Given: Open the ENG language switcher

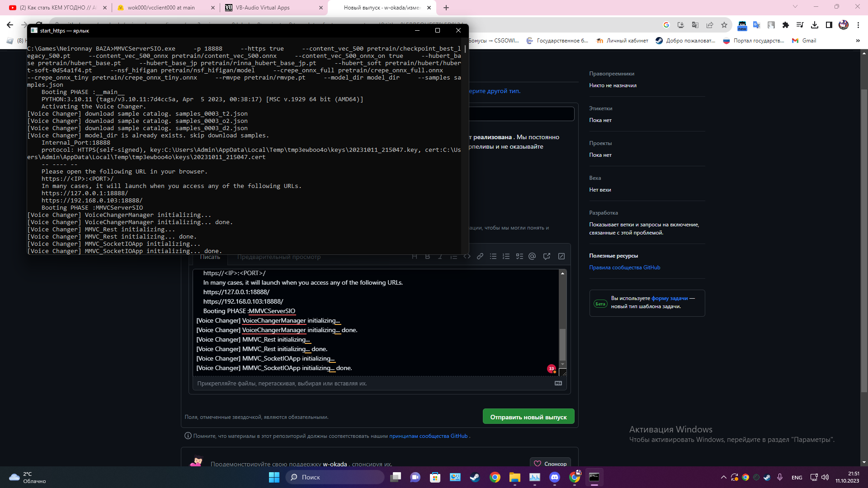Looking at the screenshot, I should click(x=797, y=477).
